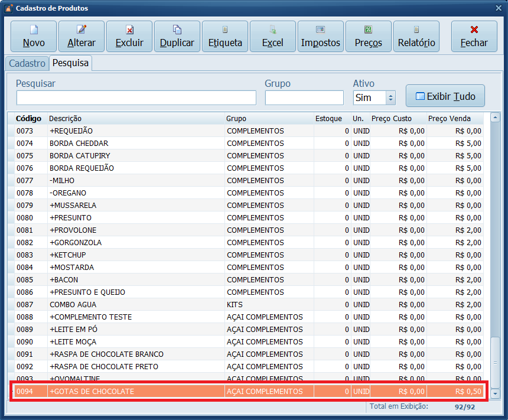Open the Etiqueta label tool

(225, 37)
